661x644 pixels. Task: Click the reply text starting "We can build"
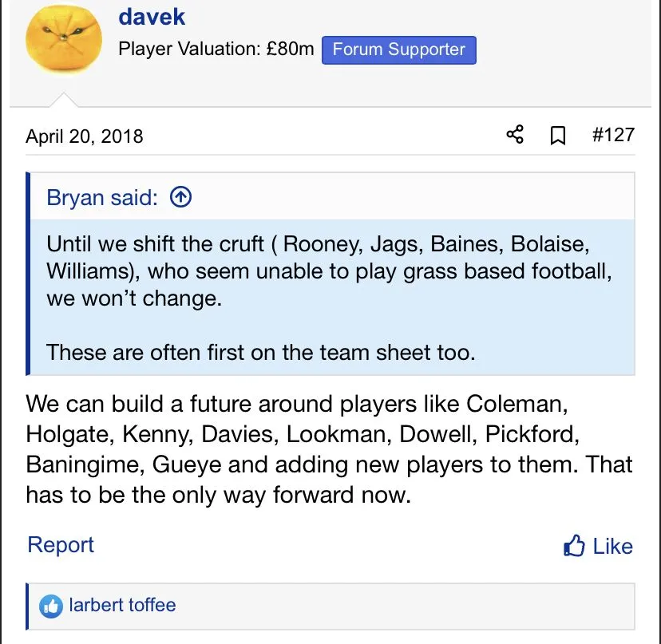[297, 403]
